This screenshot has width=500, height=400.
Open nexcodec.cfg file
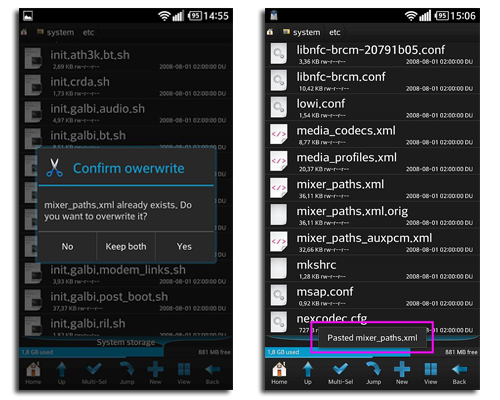point(372,322)
